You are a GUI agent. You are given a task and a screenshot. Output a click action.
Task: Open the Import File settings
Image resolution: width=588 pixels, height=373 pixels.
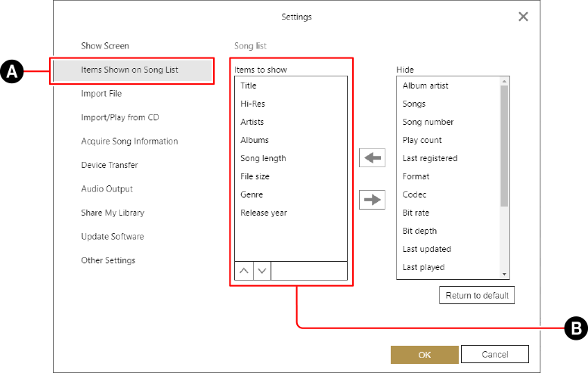pyautogui.click(x=101, y=94)
